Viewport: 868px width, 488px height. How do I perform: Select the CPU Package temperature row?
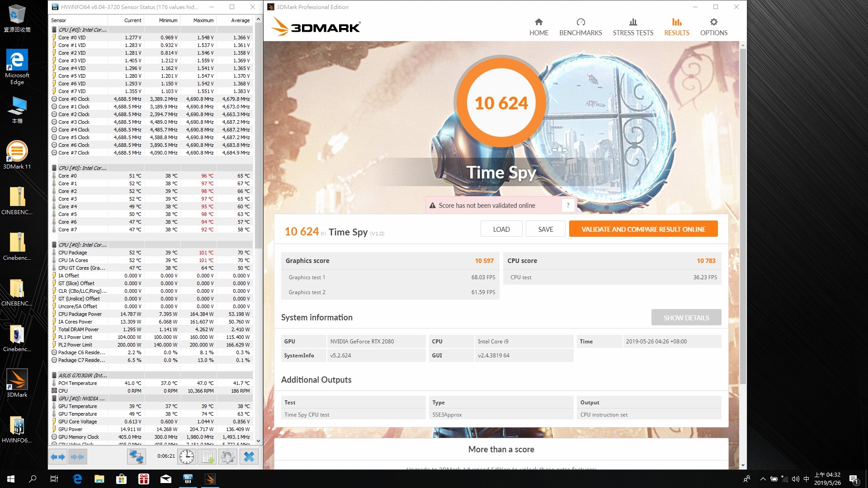(151, 253)
